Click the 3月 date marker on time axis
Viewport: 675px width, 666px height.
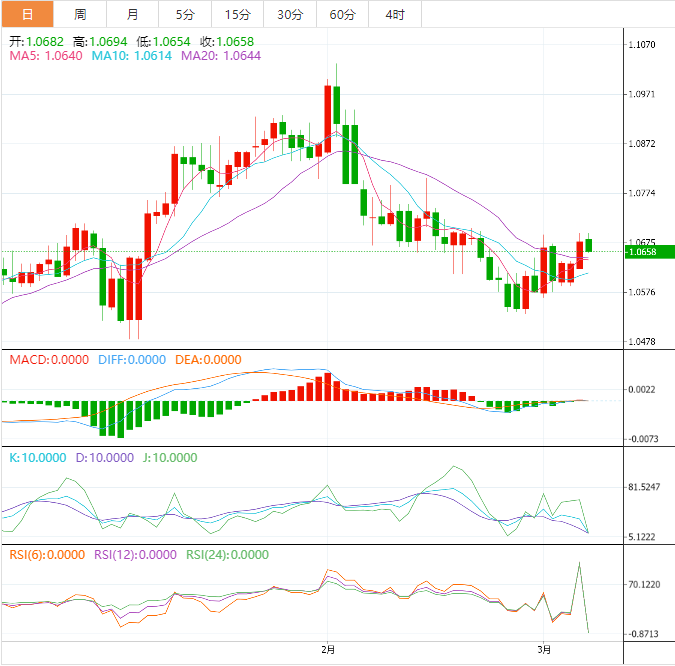pos(544,650)
